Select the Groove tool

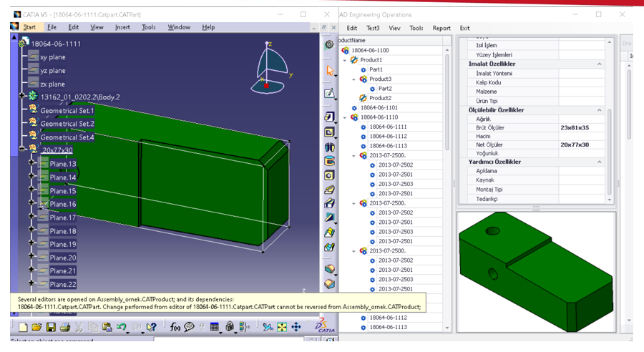pos(329,161)
